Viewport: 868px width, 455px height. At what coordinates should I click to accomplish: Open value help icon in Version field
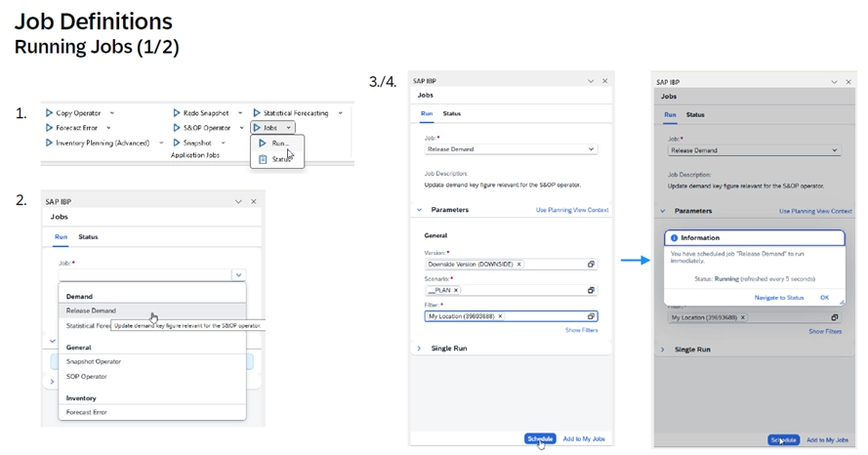point(591,265)
